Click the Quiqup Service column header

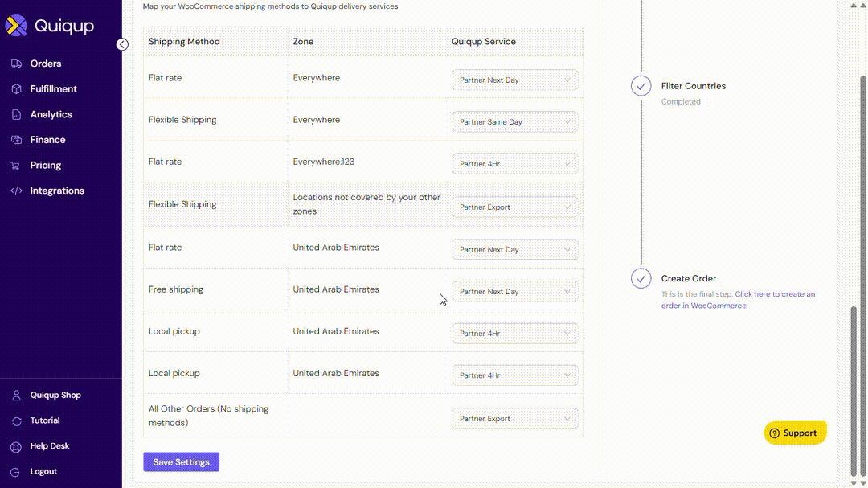click(483, 42)
